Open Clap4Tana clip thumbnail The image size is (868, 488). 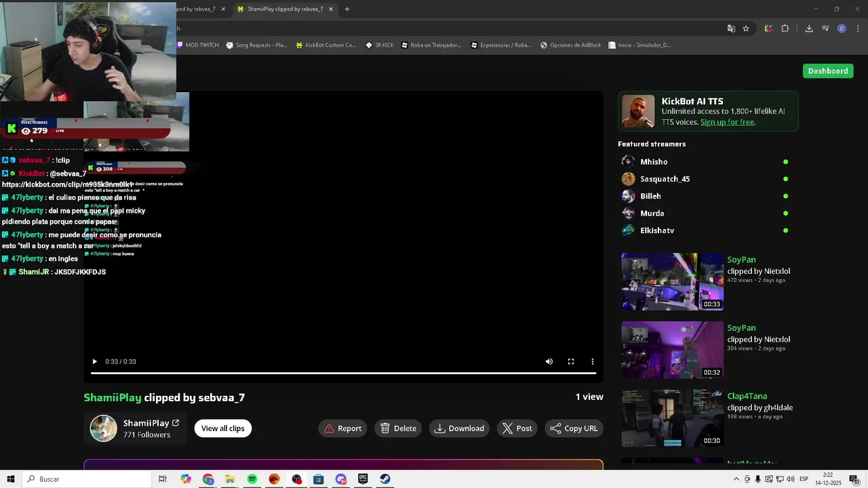[x=673, y=418]
